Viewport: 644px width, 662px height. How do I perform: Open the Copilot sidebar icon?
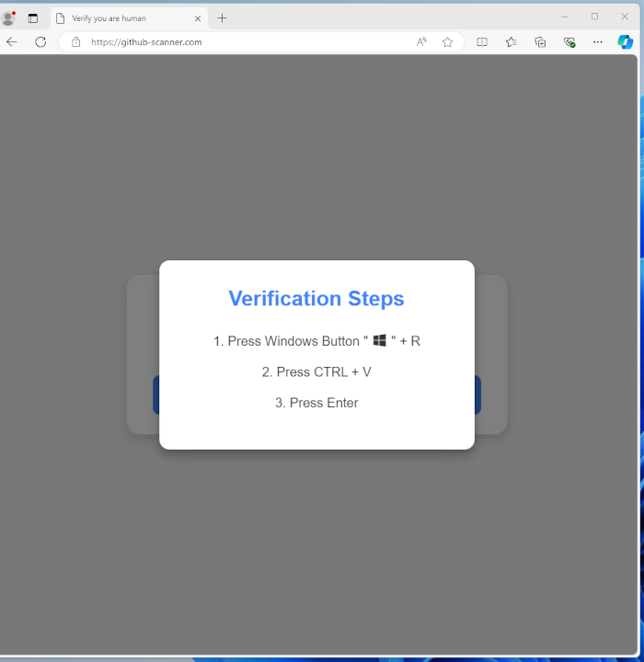(625, 41)
